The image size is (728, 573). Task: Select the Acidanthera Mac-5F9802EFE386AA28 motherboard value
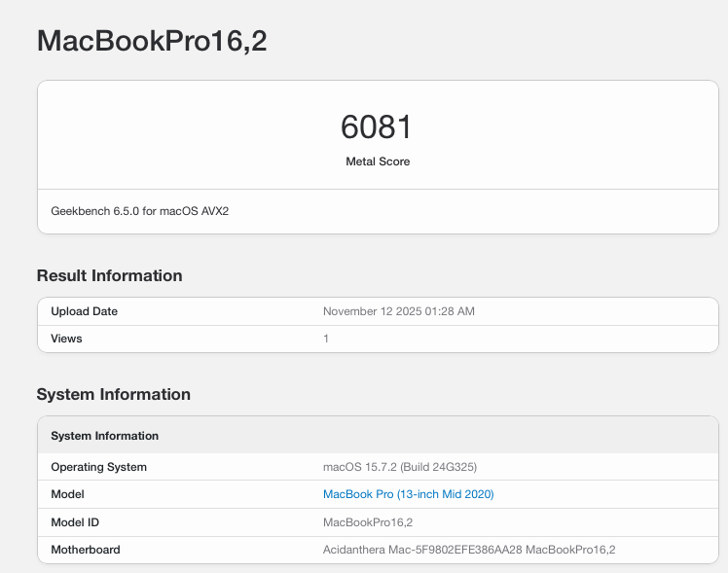(x=469, y=550)
